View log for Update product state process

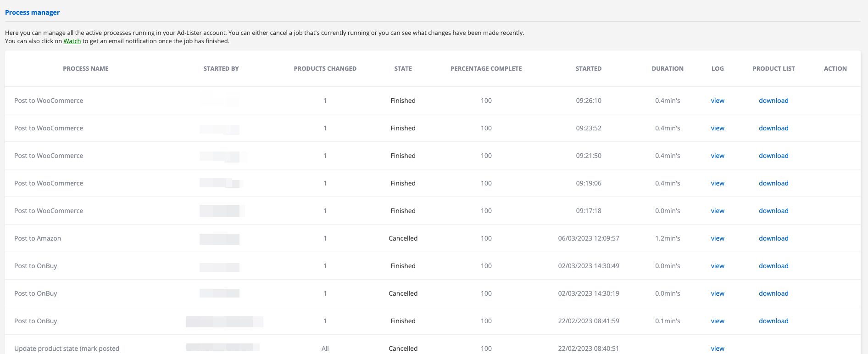point(718,348)
